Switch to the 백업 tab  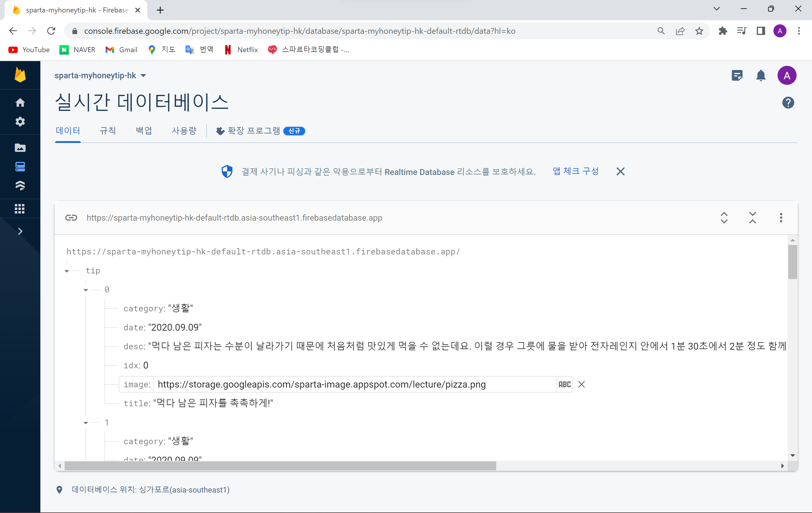[x=144, y=131]
